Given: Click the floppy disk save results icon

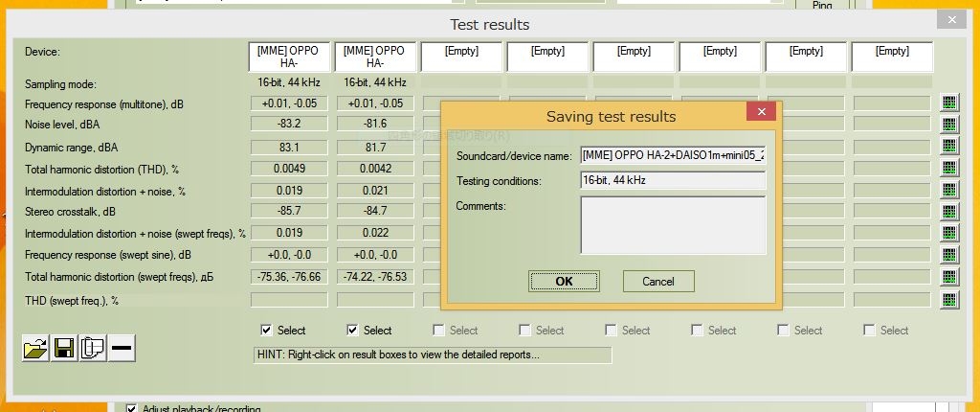Looking at the screenshot, I should click(x=64, y=349).
